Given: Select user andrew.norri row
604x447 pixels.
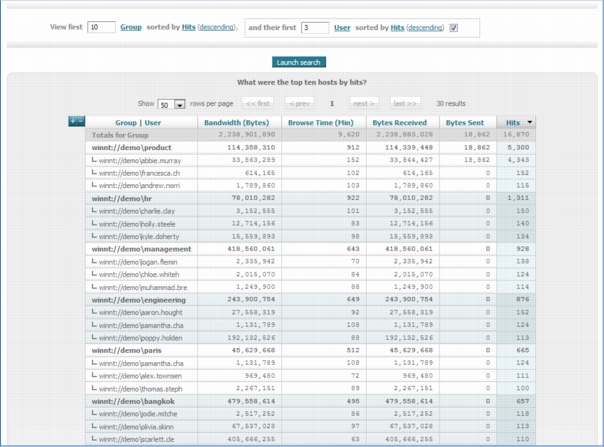Looking at the screenshot, I should 310,185.
